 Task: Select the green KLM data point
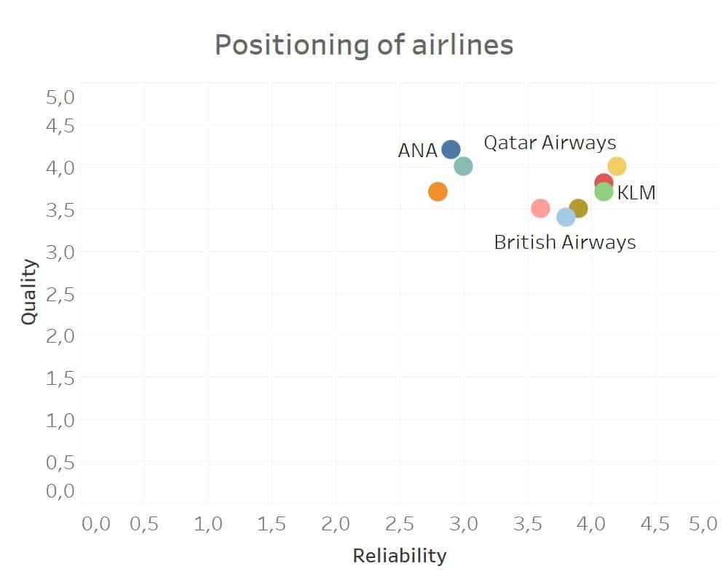point(604,192)
